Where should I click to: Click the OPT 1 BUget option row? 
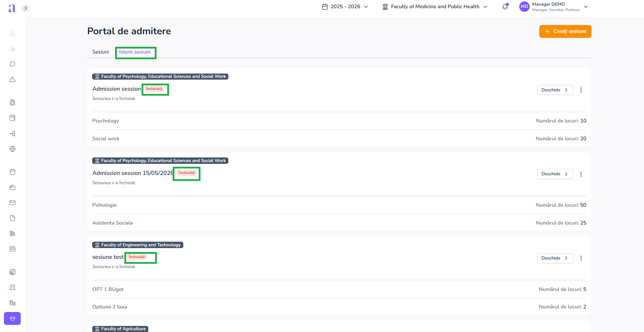click(339, 289)
